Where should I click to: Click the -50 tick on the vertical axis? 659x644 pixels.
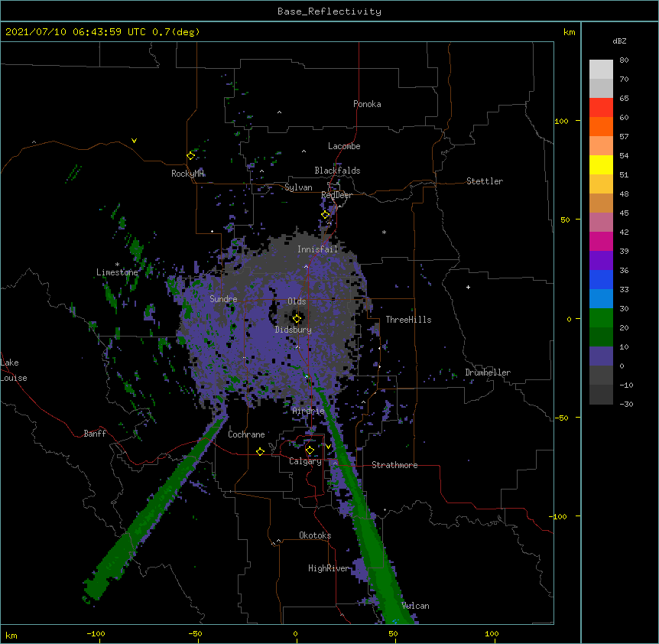(561, 418)
